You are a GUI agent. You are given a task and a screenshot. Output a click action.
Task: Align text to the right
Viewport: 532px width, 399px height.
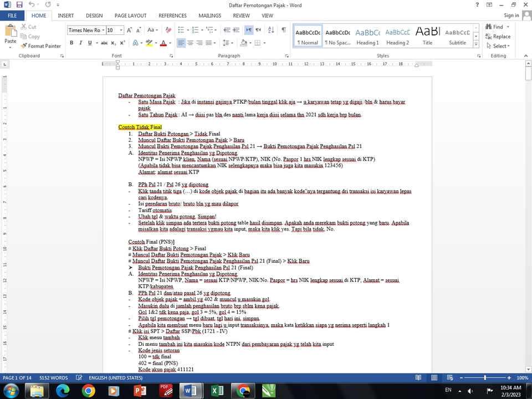(x=199, y=43)
